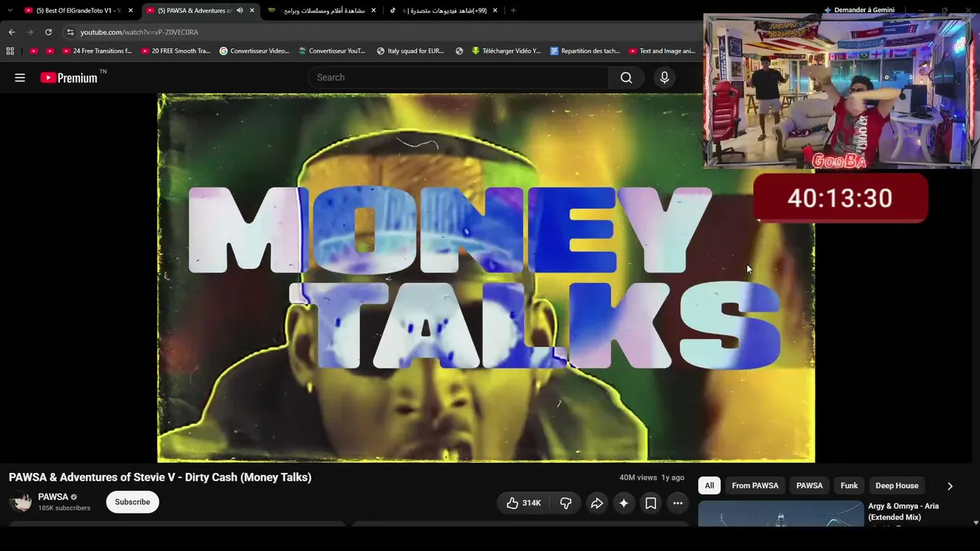980x551 pixels.
Task: Like the Dirty Cash video
Action: (x=523, y=503)
